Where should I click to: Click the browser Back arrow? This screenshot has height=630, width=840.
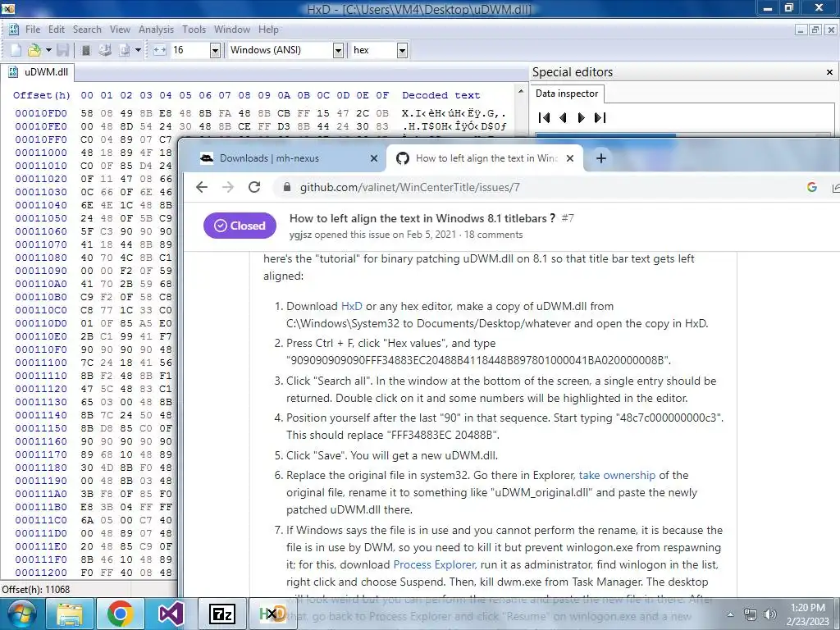[x=202, y=187]
